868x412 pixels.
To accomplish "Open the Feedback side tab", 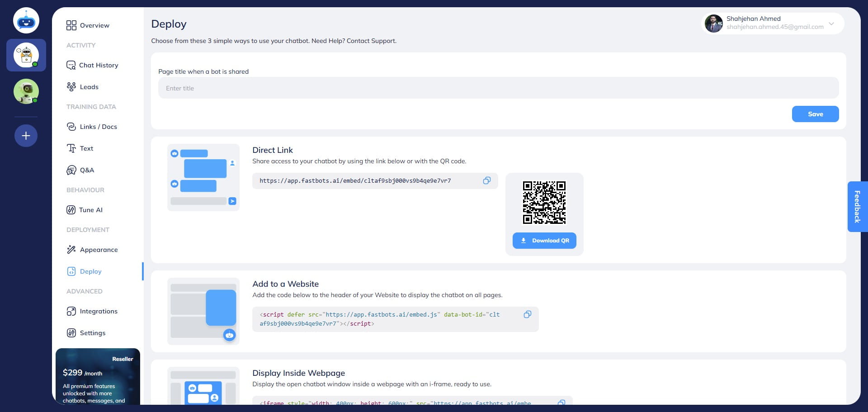I will pyautogui.click(x=857, y=207).
